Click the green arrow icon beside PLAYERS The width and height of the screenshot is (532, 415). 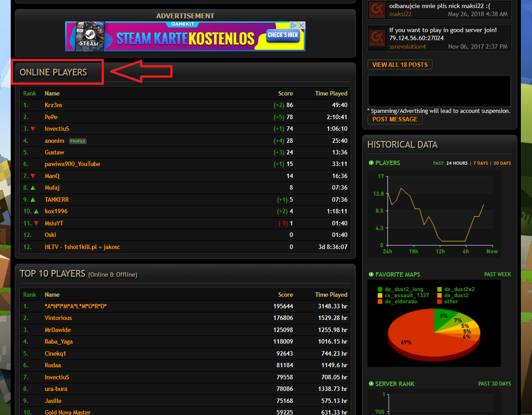click(371, 163)
